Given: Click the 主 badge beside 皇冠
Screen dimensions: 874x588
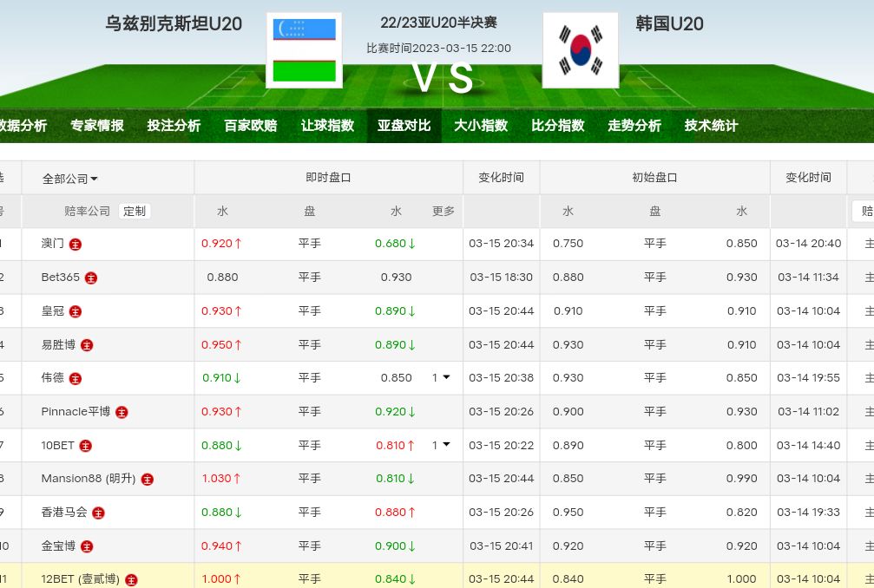Looking at the screenshot, I should 76,311.
